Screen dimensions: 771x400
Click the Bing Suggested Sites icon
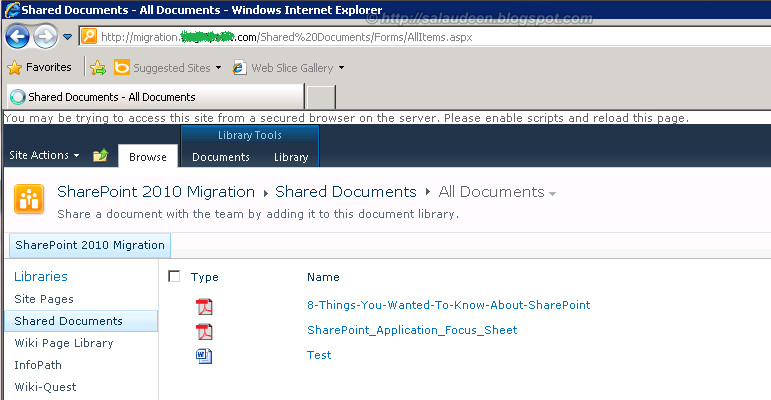coord(121,67)
